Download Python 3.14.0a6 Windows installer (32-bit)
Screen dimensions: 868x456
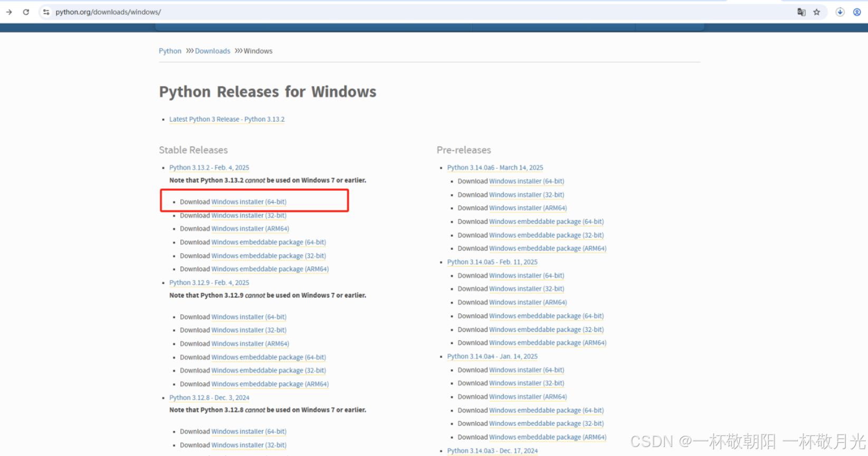(527, 195)
